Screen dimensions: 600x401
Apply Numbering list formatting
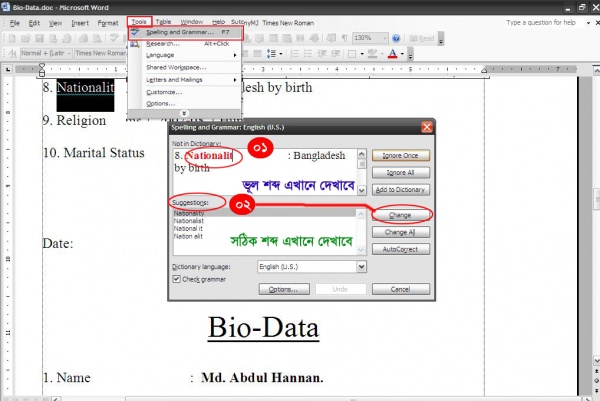coord(295,54)
